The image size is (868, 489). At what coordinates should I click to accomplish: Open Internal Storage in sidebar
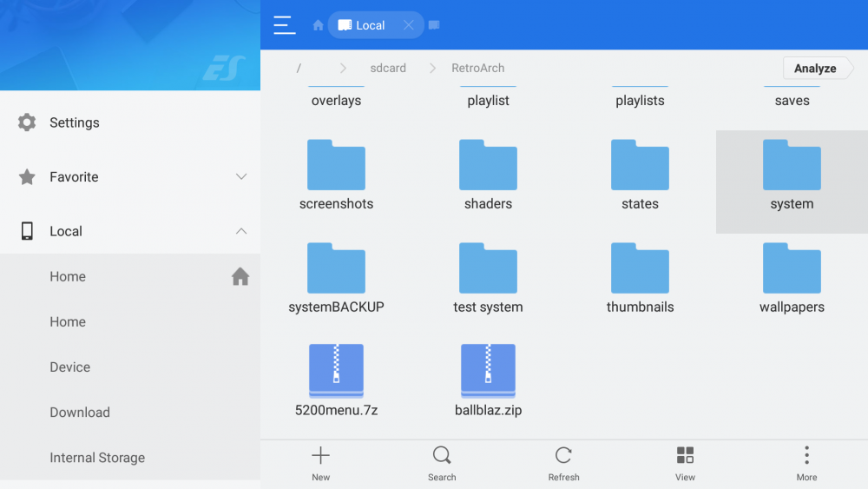click(130, 458)
